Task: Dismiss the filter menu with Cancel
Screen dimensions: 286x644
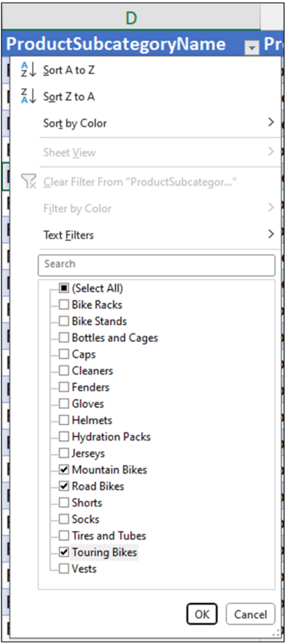Action: (x=250, y=614)
